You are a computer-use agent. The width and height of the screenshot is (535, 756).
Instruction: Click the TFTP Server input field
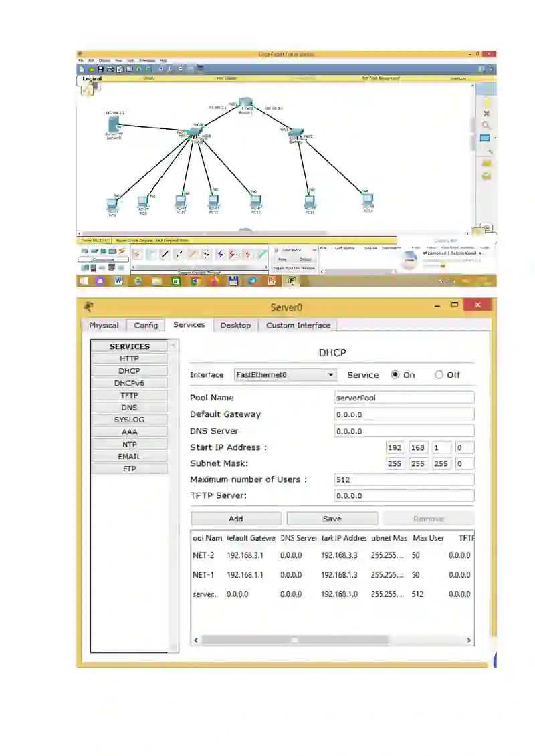pos(405,495)
